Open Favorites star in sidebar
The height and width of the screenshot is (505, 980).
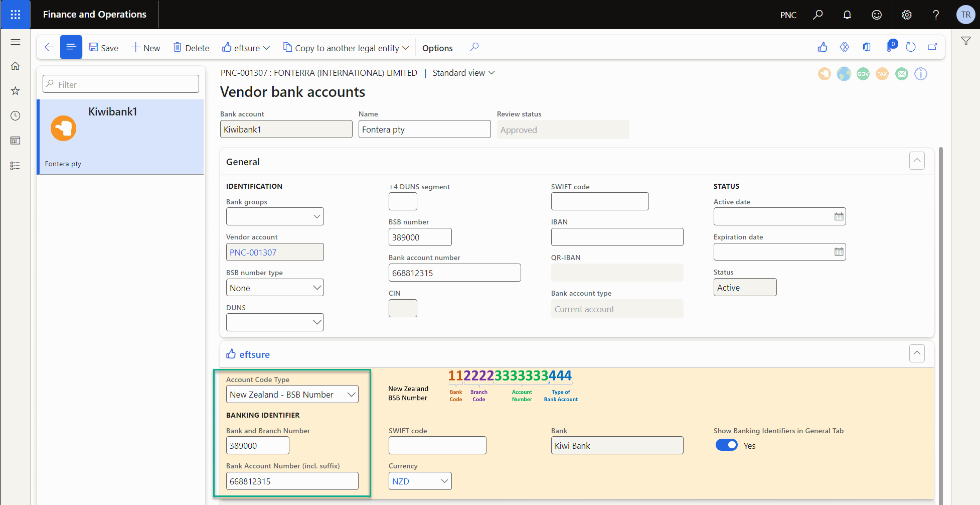click(16, 91)
